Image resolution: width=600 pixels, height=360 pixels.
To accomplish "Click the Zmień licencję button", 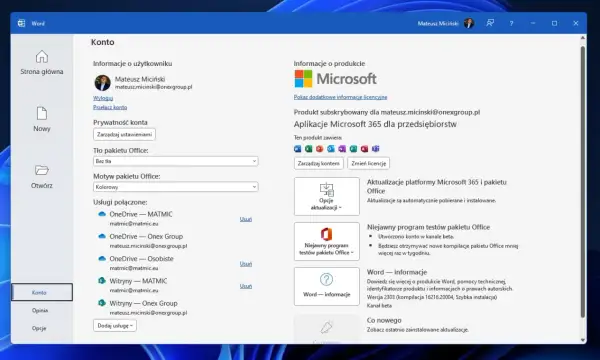I will 368,163.
